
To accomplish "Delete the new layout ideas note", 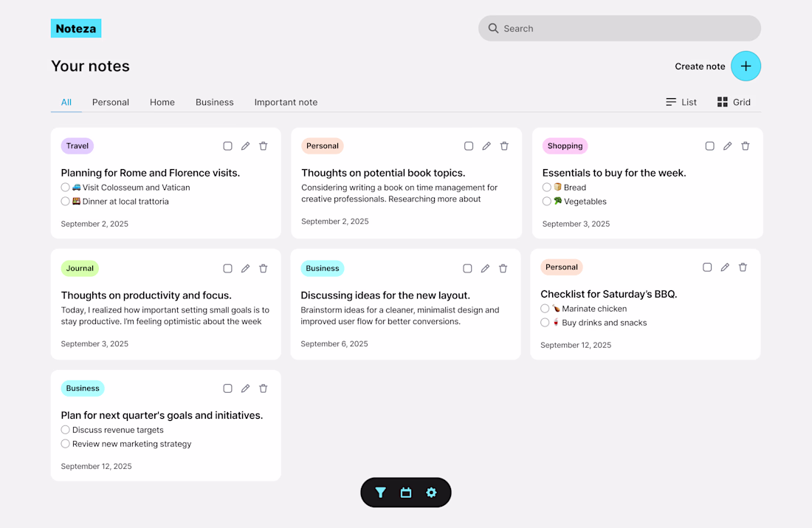I will click(x=503, y=268).
